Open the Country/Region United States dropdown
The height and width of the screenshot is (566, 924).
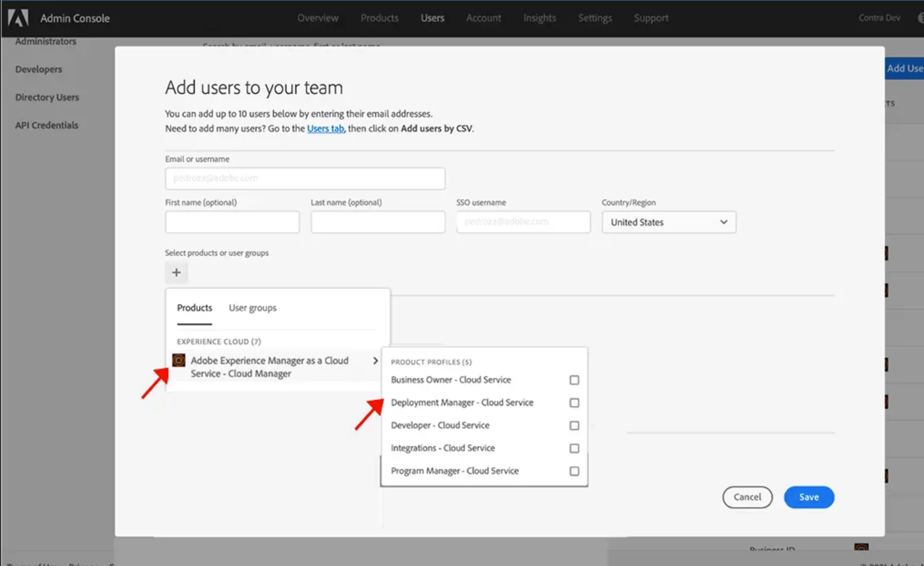[668, 222]
